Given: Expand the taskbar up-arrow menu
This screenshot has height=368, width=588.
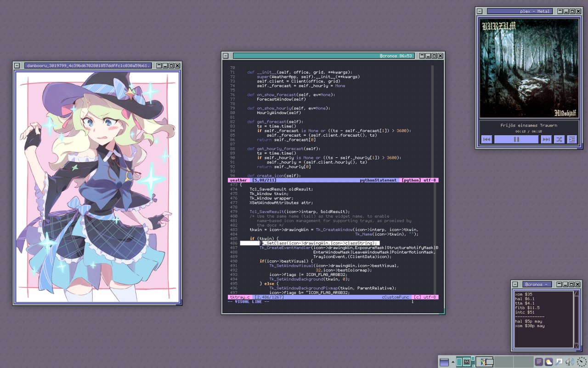Looking at the screenshot, I should point(452,362).
